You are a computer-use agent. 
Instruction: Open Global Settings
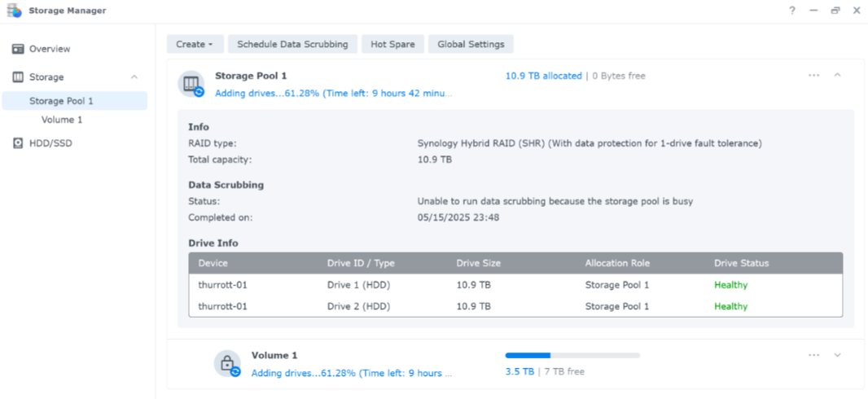tap(471, 44)
